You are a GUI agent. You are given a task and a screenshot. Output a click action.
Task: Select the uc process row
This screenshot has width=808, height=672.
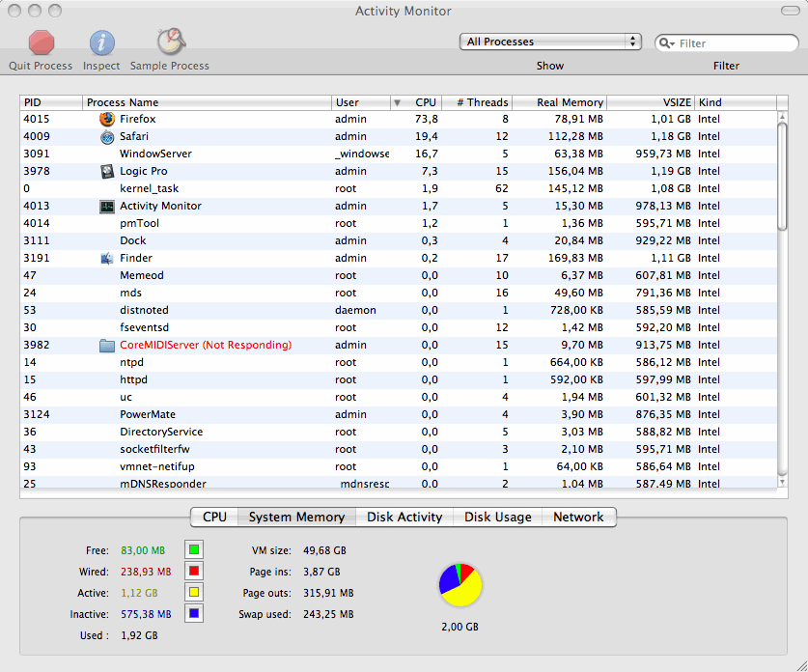click(x=399, y=398)
